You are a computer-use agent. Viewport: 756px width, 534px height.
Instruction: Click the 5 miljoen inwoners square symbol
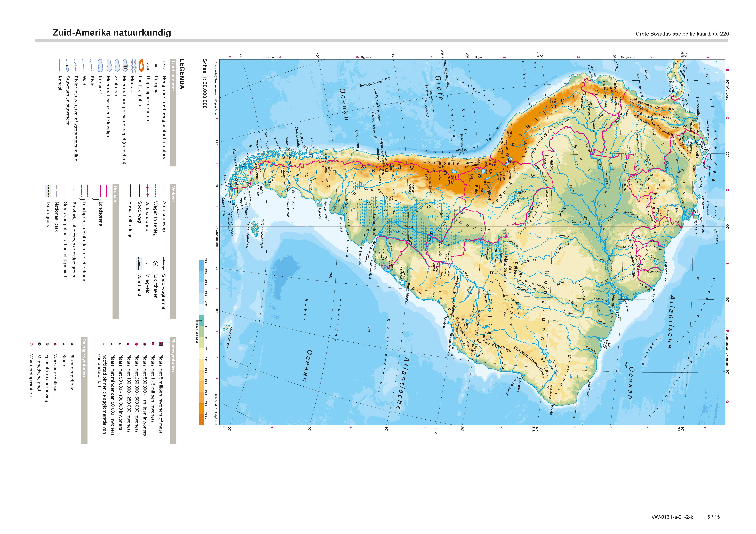pos(161,344)
